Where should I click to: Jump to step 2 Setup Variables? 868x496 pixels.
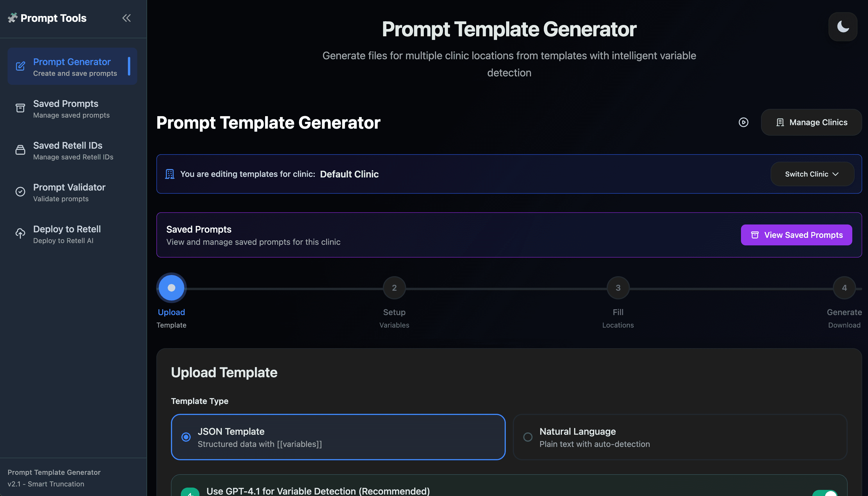[x=394, y=288]
